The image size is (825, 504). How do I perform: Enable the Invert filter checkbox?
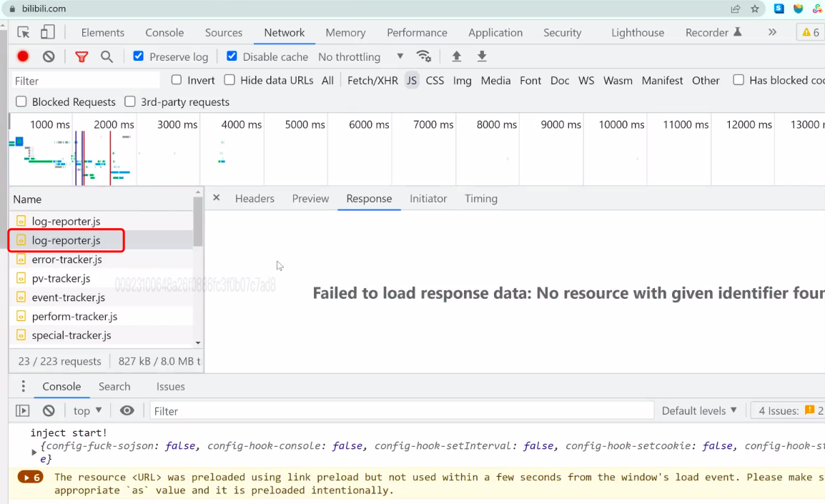pyautogui.click(x=177, y=80)
